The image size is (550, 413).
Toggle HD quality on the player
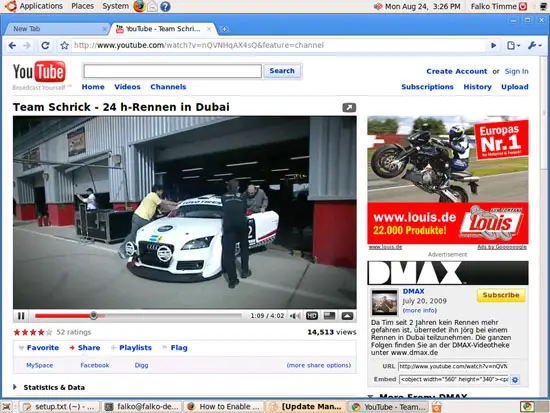[312, 316]
